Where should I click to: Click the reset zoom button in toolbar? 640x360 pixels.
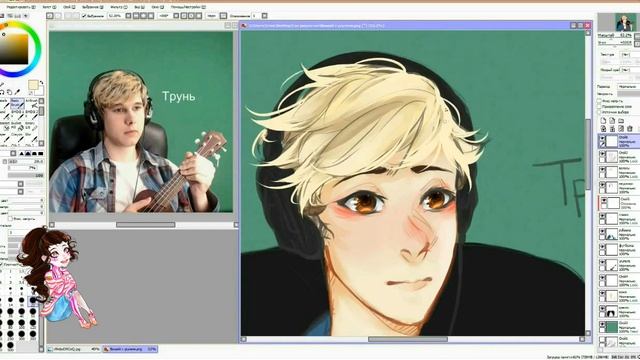pos(151,16)
